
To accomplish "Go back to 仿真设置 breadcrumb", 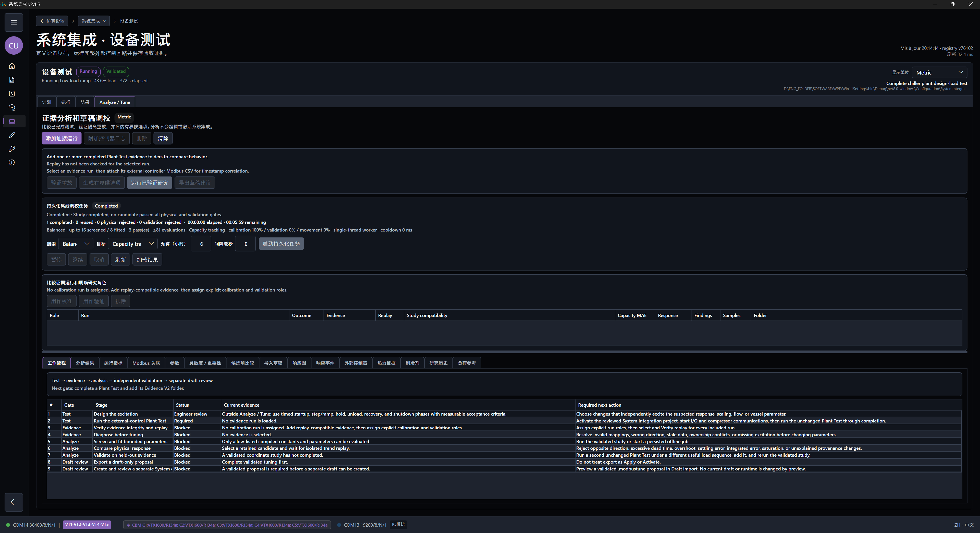I will (52, 21).
